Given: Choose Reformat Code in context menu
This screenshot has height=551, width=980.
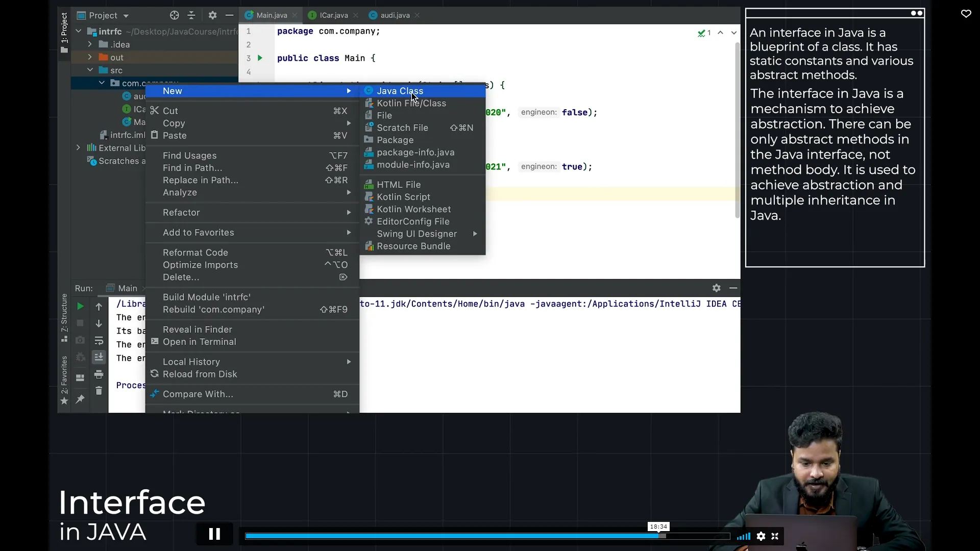Looking at the screenshot, I should (195, 253).
